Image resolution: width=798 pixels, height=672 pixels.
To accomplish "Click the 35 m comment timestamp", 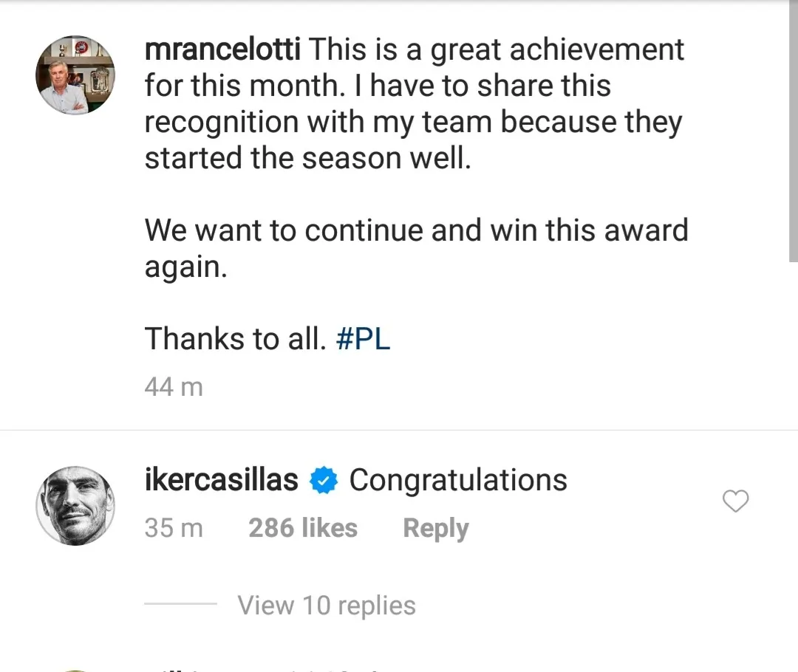I will [x=174, y=527].
